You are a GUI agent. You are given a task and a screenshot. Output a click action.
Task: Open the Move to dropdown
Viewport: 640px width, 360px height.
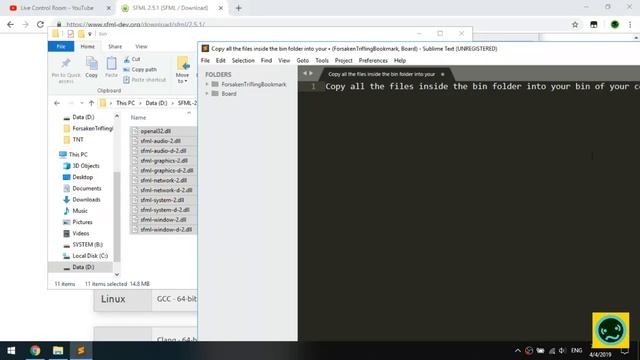point(182,70)
